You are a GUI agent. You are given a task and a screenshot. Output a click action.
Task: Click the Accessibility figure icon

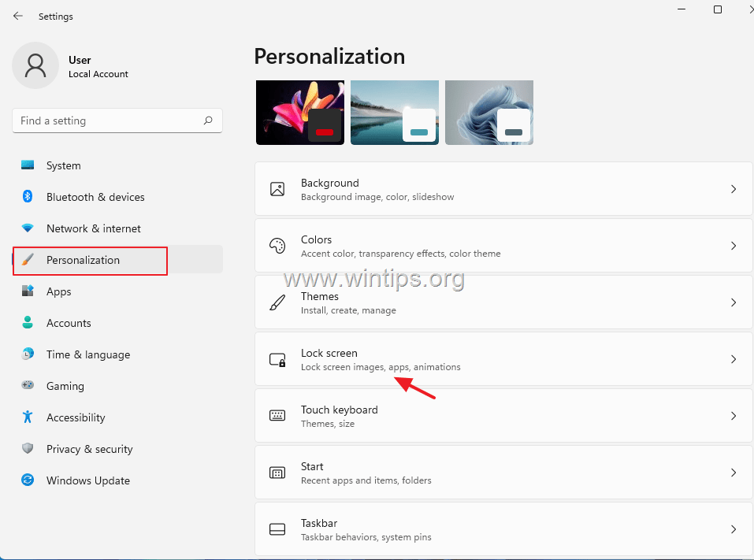pos(28,417)
